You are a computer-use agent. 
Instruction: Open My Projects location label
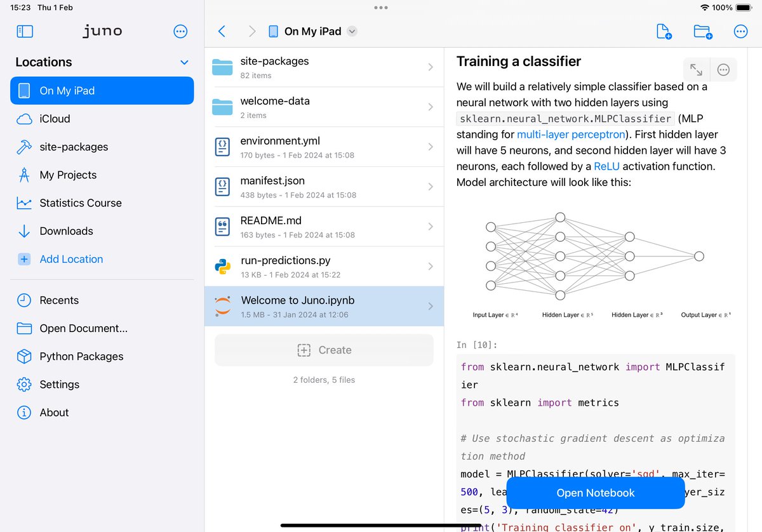(68, 175)
